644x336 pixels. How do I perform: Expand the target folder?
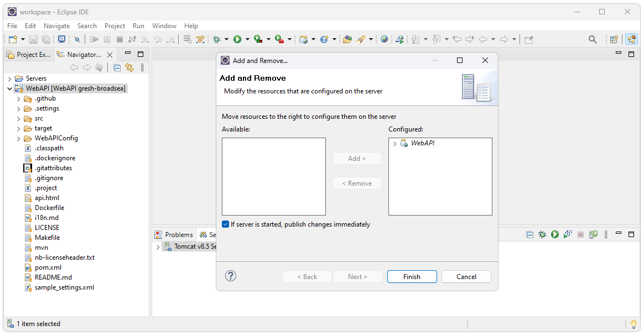[x=18, y=129]
